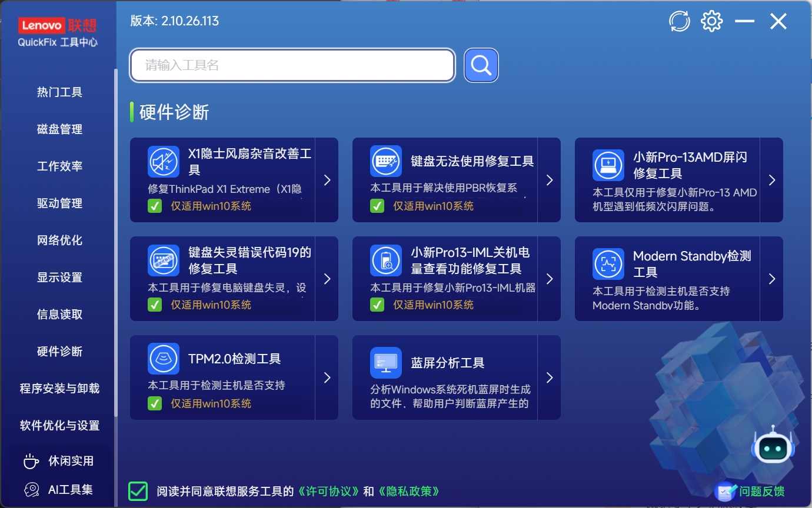
Task: Click the refresh icon in title bar
Action: click(x=679, y=21)
